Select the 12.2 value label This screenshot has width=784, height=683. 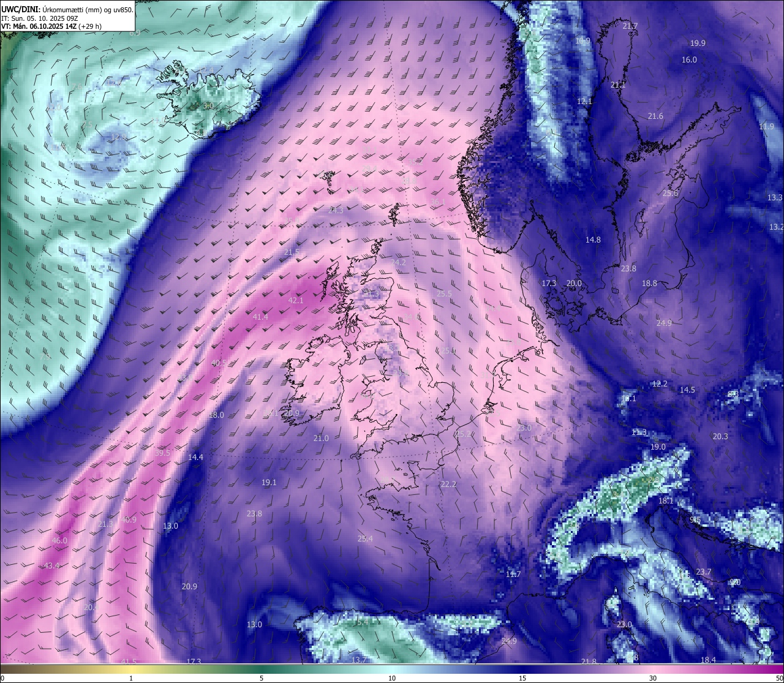point(660,383)
